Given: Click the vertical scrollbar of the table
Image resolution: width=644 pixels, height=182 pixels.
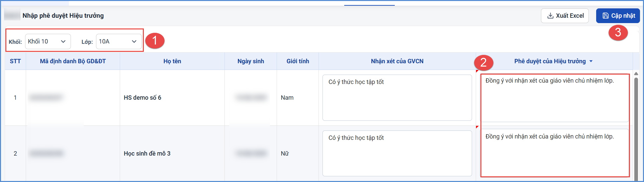Looking at the screenshot, I should [x=636, y=129].
